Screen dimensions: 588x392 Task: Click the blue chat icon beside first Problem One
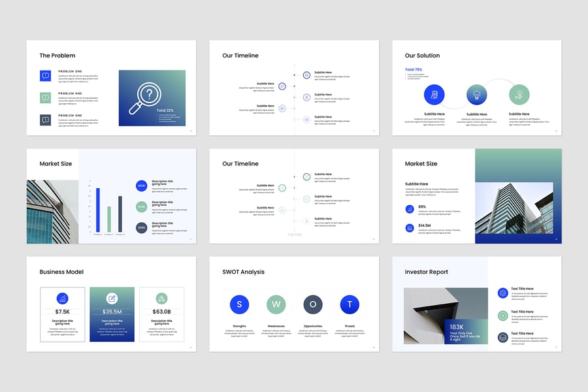[x=45, y=76]
